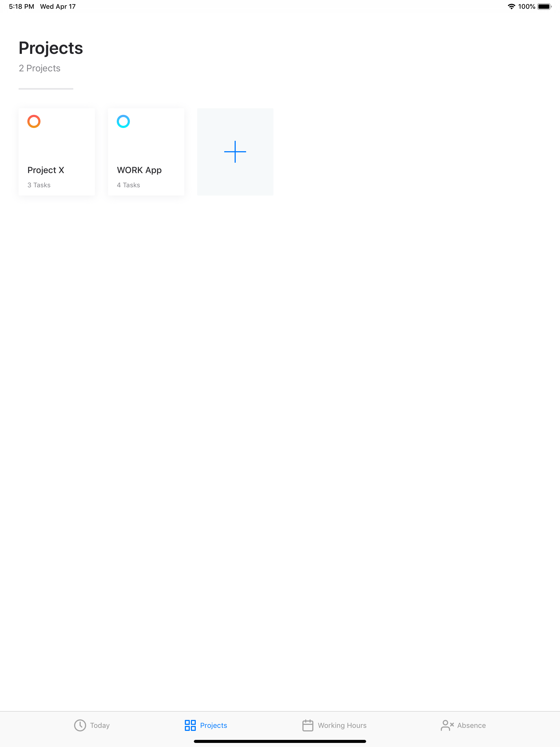The width and height of the screenshot is (560, 747).
Task: Tap the clock icon for Today
Action: [80, 725]
